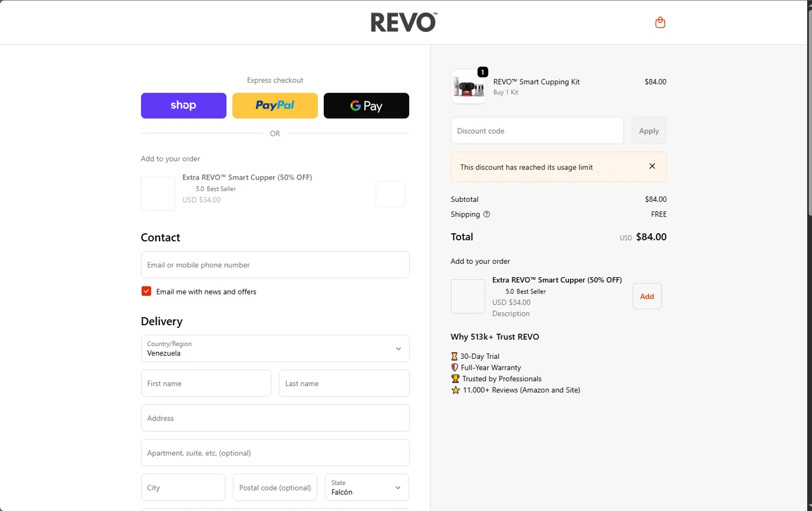Focus the Email or mobile phone number field
The image size is (812, 511).
coord(275,265)
